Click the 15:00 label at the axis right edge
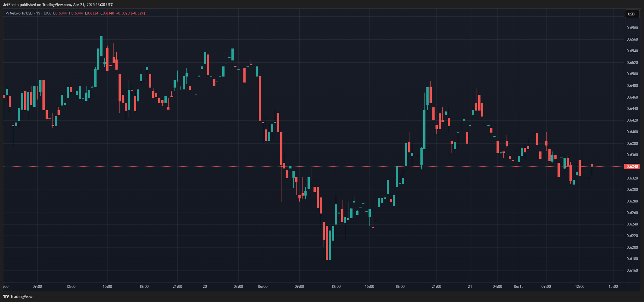Screen dimensions: 644x302 coord(613,287)
